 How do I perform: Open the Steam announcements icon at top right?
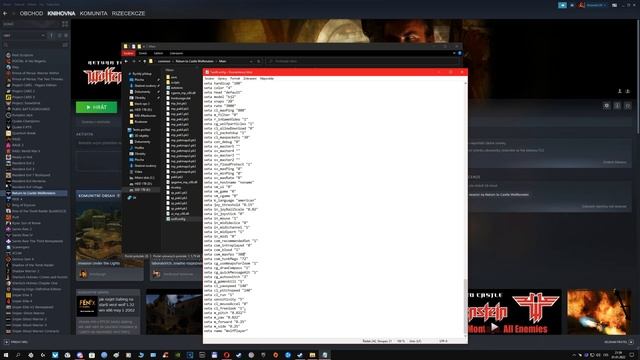point(562,5)
